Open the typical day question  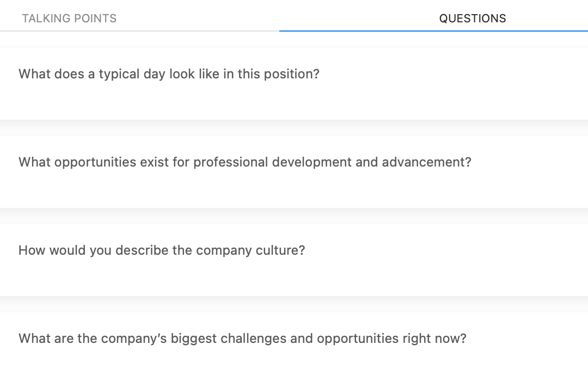[169, 74]
